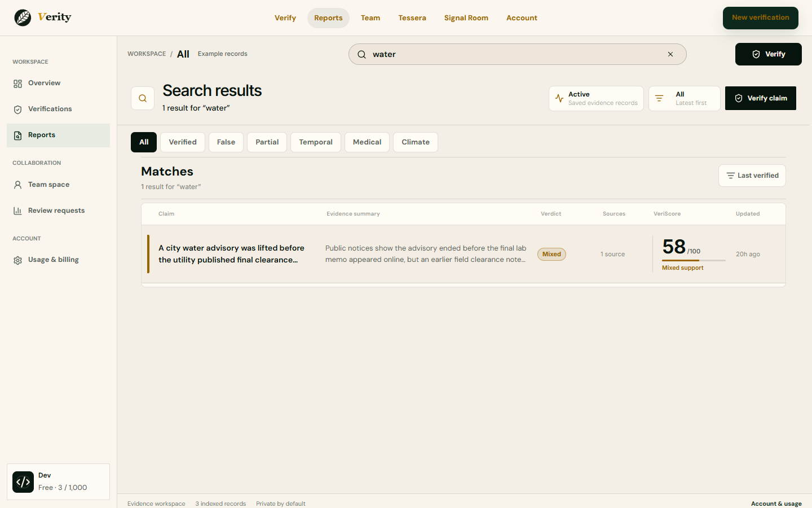This screenshot has width=812, height=508.
Task: Click the WORKSPACE breadcrumb link
Action: pyautogui.click(x=147, y=54)
